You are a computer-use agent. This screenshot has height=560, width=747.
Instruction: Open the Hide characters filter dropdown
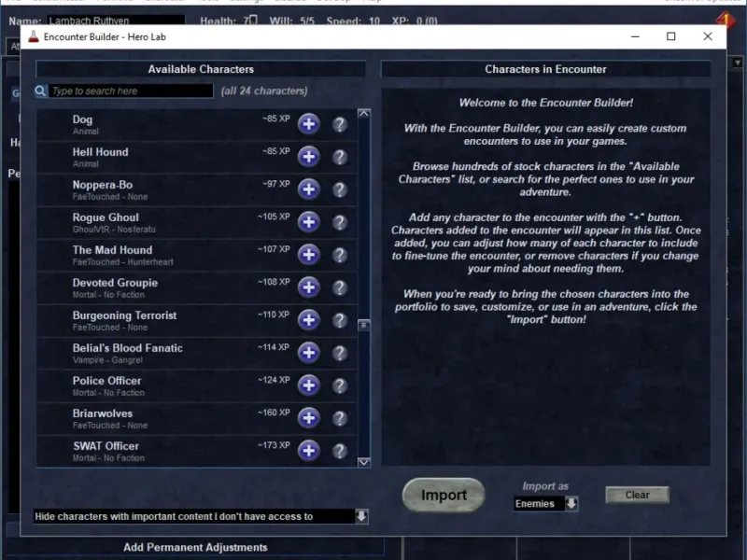click(361, 516)
